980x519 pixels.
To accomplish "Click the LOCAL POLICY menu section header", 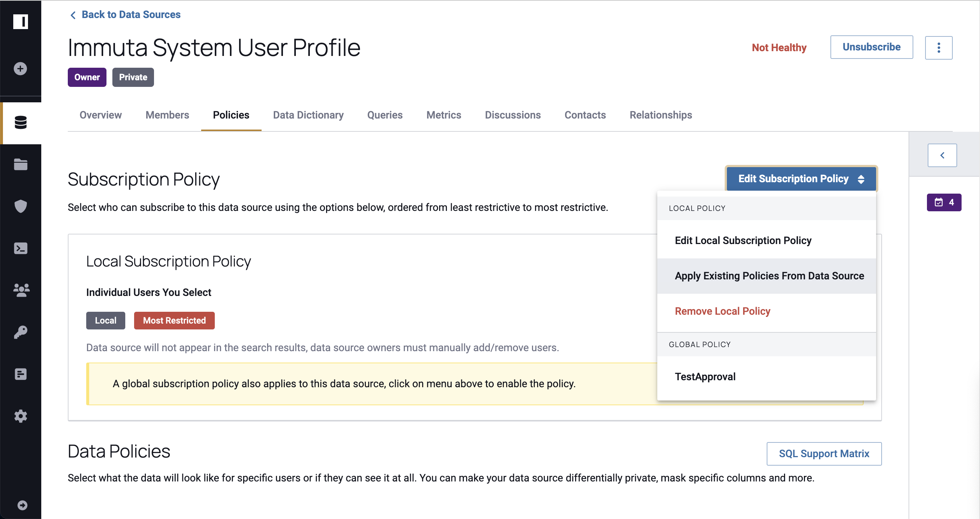I will click(766, 208).
